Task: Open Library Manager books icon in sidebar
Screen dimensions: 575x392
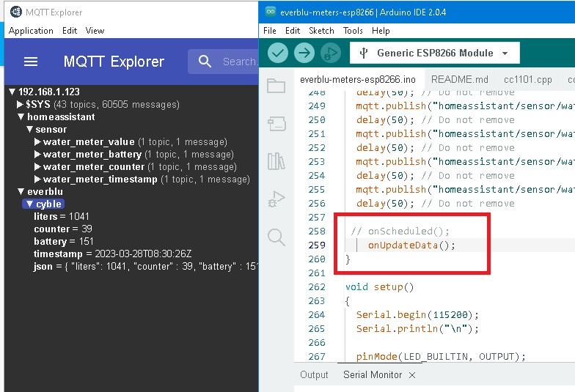Action: point(276,161)
